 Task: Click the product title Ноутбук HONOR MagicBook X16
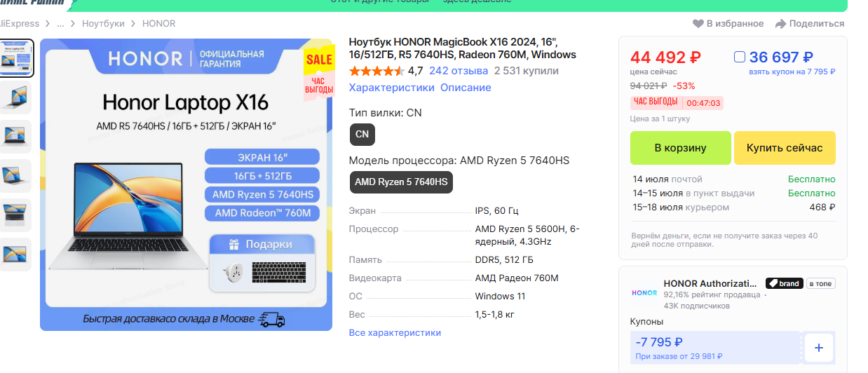pos(463,48)
